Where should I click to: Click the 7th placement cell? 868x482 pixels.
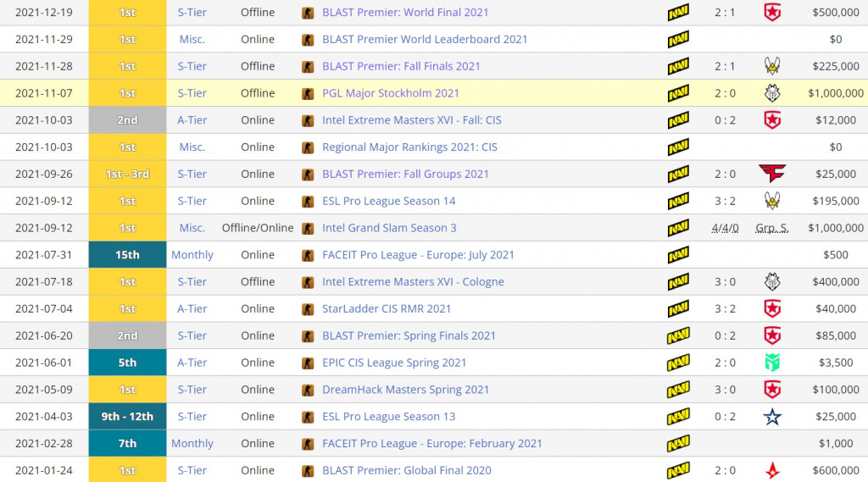[127, 443]
